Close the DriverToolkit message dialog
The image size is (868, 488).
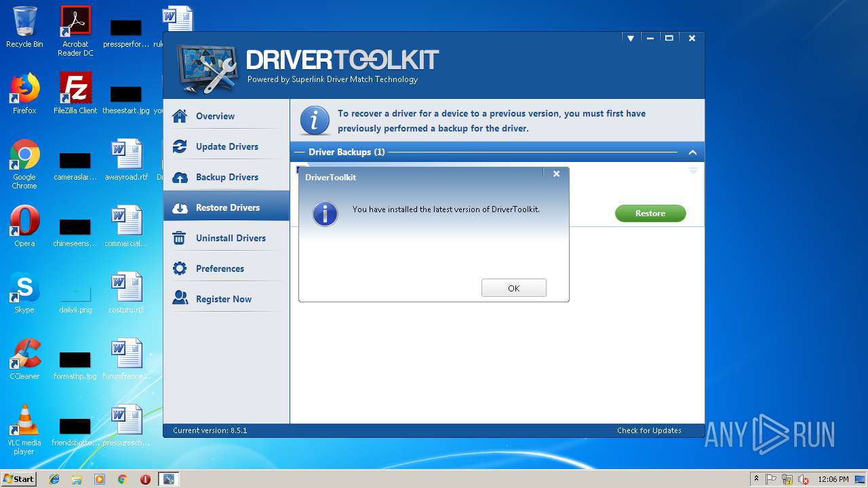[x=556, y=174]
